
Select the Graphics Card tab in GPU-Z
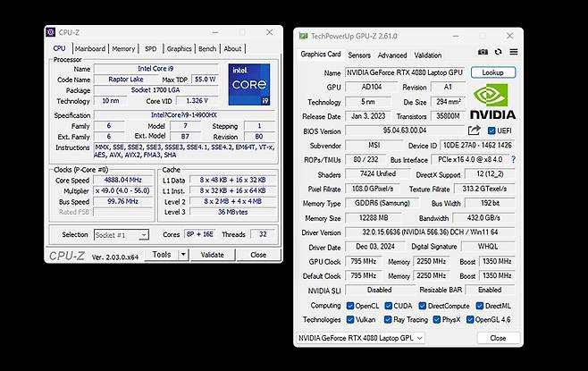321,55
